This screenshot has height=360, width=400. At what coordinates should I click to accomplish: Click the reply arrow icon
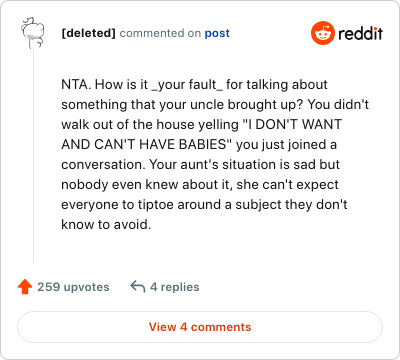click(x=138, y=286)
